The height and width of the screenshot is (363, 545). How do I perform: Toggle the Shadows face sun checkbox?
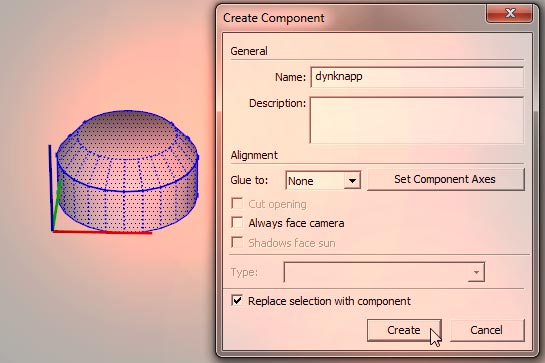point(237,242)
